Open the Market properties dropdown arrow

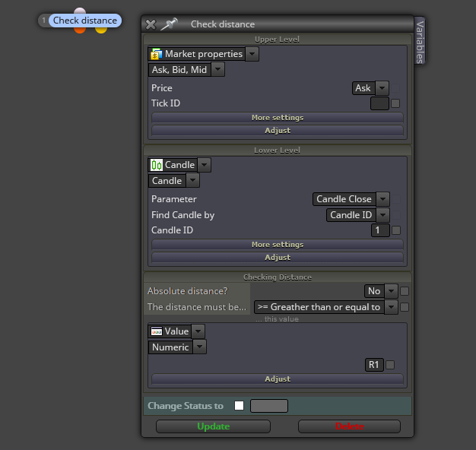(x=252, y=54)
